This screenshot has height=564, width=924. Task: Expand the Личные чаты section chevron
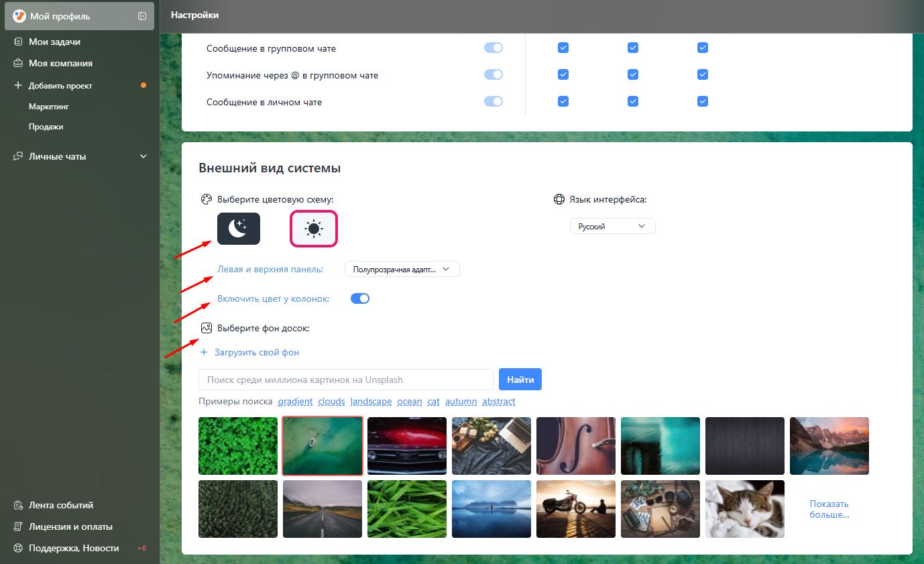(x=143, y=156)
